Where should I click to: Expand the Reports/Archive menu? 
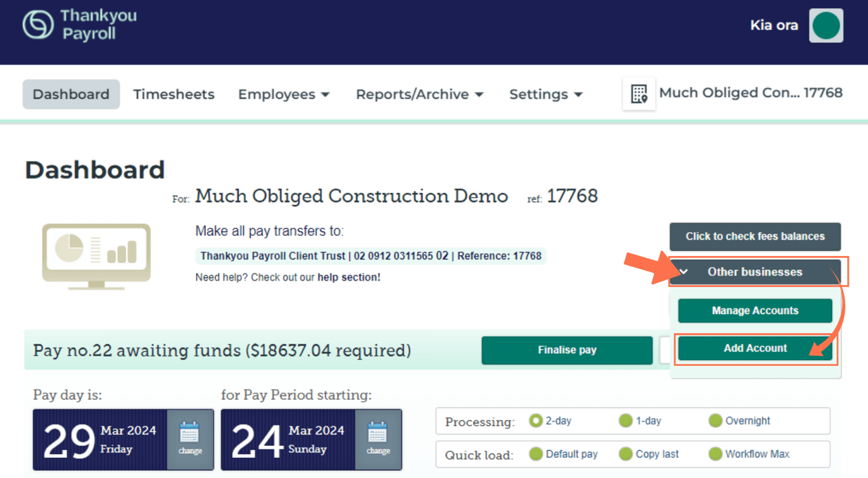(x=419, y=94)
